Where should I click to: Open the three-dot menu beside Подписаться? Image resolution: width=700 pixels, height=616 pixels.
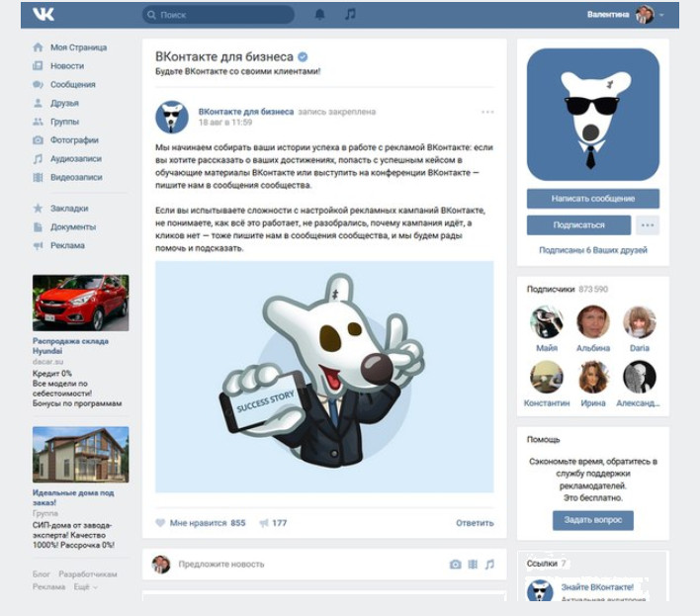[x=648, y=225]
